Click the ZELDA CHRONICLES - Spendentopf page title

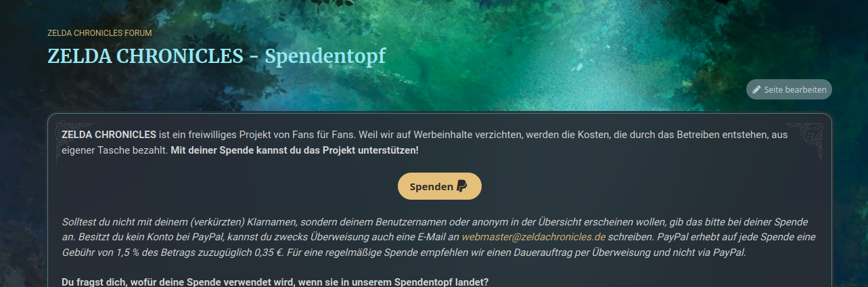click(x=216, y=56)
